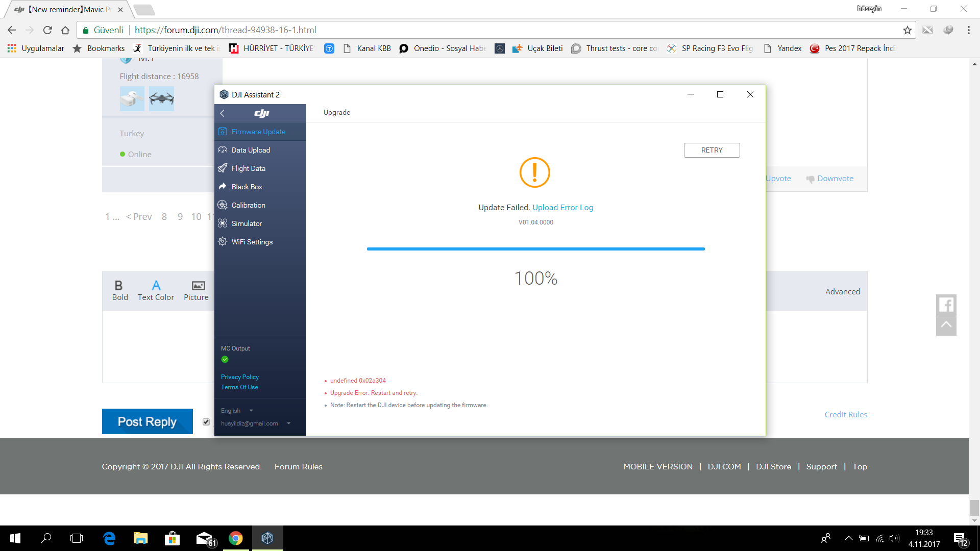This screenshot has width=980, height=551.
Task: Open the Chrome three-dot menu
Action: tap(968, 30)
